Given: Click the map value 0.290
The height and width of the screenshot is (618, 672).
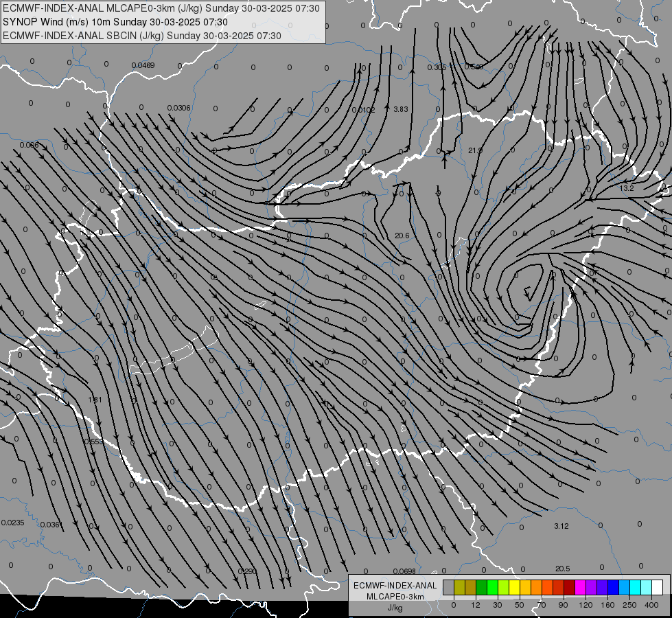Looking at the screenshot, I should click(247, 571).
